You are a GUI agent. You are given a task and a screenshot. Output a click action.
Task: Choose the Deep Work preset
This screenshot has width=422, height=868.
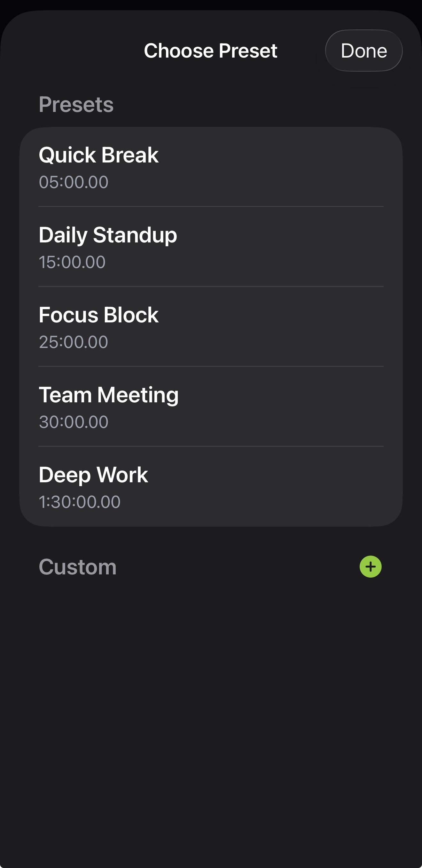[x=93, y=475]
